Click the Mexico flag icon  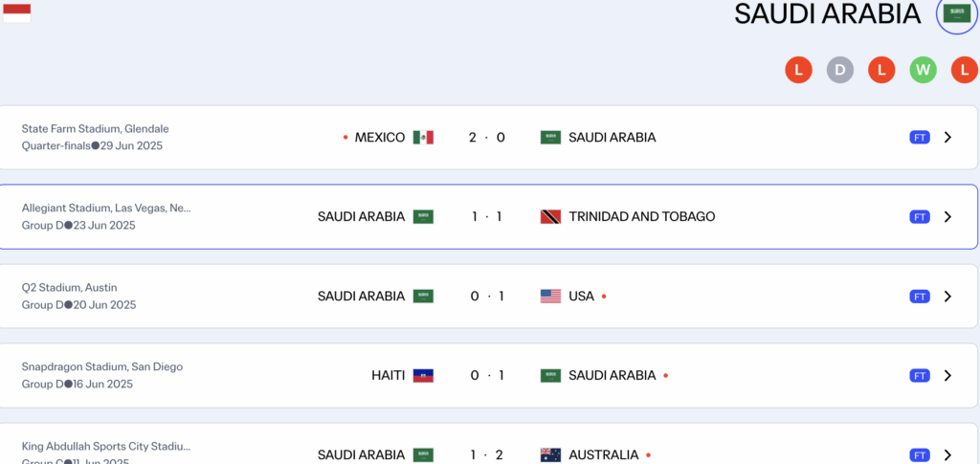click(x=423, y=138)
